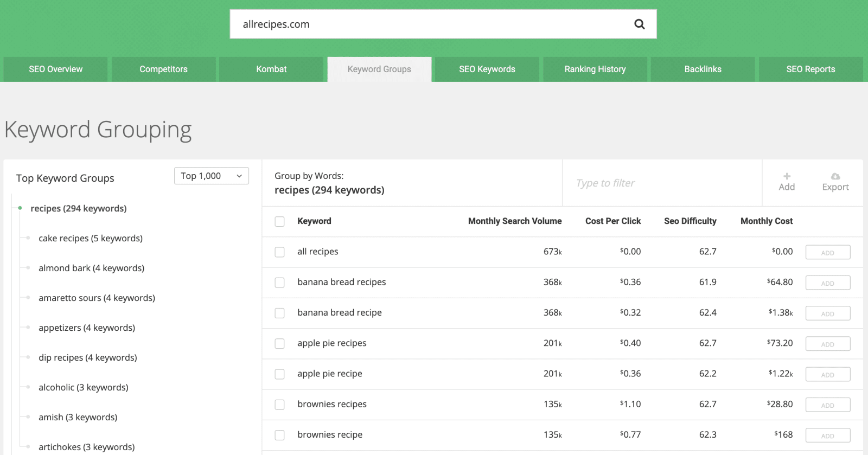Screen dimensions: 868x455
Task: Click the 61.9 SEO difficulty value
Action: (708, 282)
